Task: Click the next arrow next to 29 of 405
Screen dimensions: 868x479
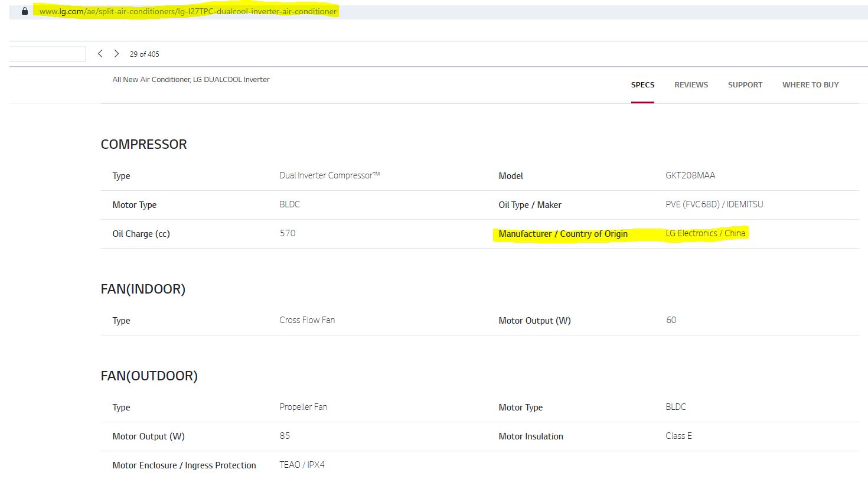Action: (116, 54)
